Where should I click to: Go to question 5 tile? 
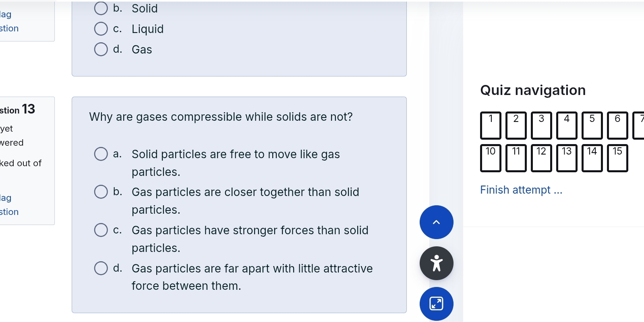pyautogui.click(x=592, y=126)
